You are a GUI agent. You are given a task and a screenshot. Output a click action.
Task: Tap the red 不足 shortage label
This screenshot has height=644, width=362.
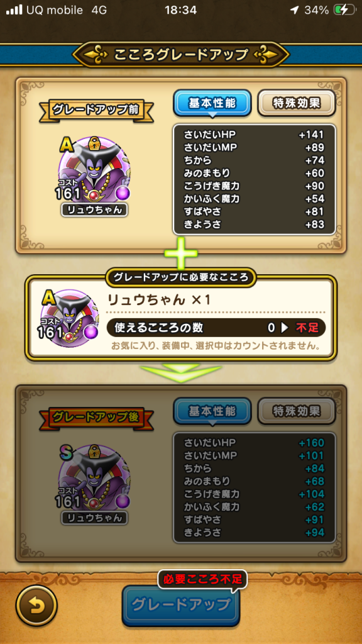(307, 328)
